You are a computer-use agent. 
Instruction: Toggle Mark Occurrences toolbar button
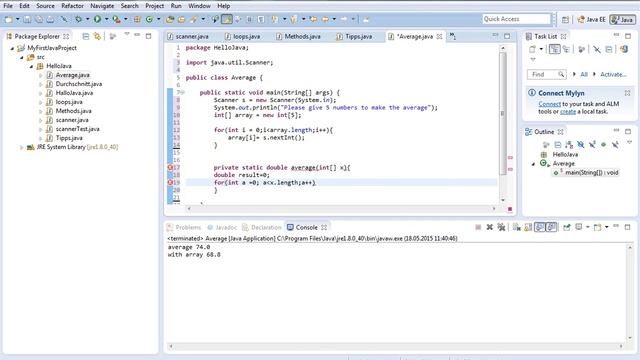tap(227, 19)
